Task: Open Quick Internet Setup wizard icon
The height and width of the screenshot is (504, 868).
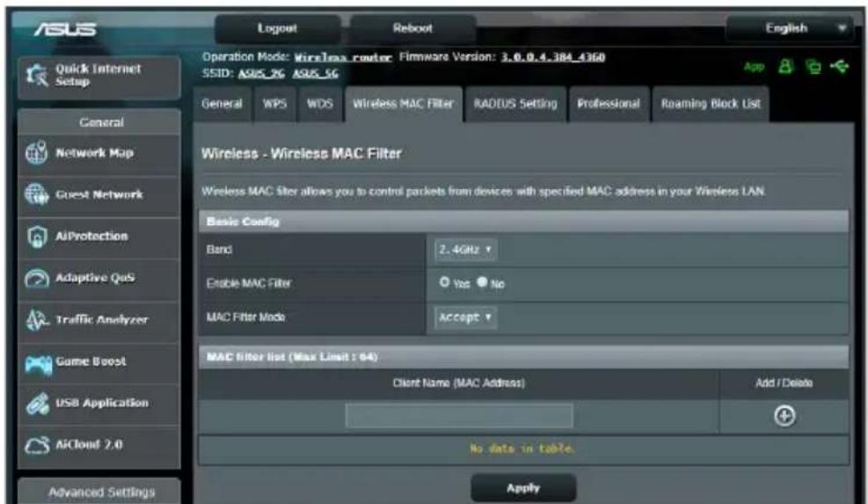Action: point(37,75)
